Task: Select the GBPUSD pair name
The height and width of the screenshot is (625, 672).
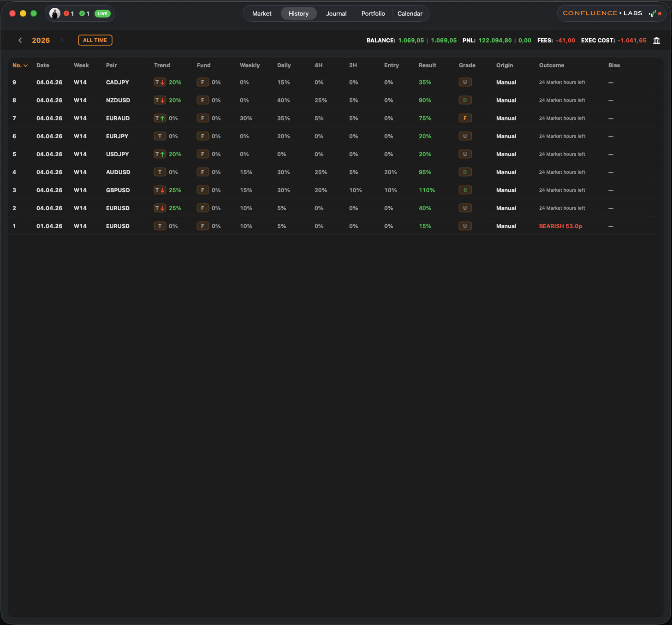Action: click(118, 190)
